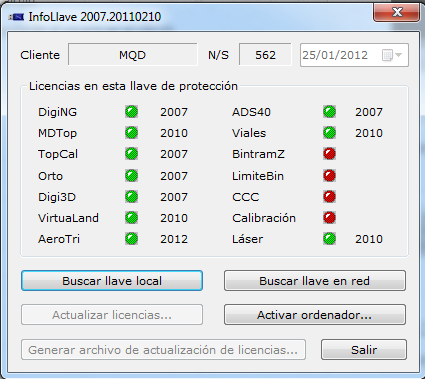Click the green status light for DigiNG
Image resolution: width=425 pixels, height=379 pixels.
pyautogui.click(x=131, y=112)
